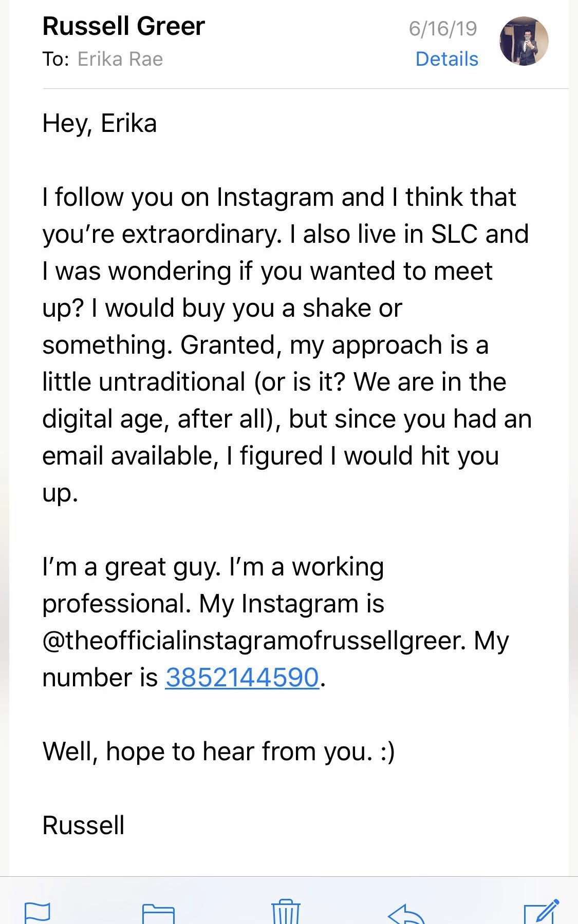Screen dimensions: 578x924
Task: Tap the @theofficialinstagramofrussellgreer handle
Action: (254, 641)
